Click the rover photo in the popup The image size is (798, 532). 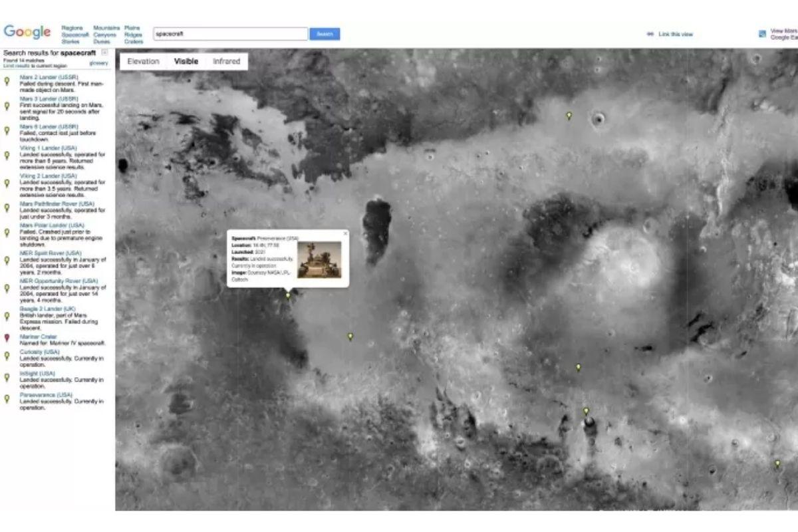click(x=319, y=259)
